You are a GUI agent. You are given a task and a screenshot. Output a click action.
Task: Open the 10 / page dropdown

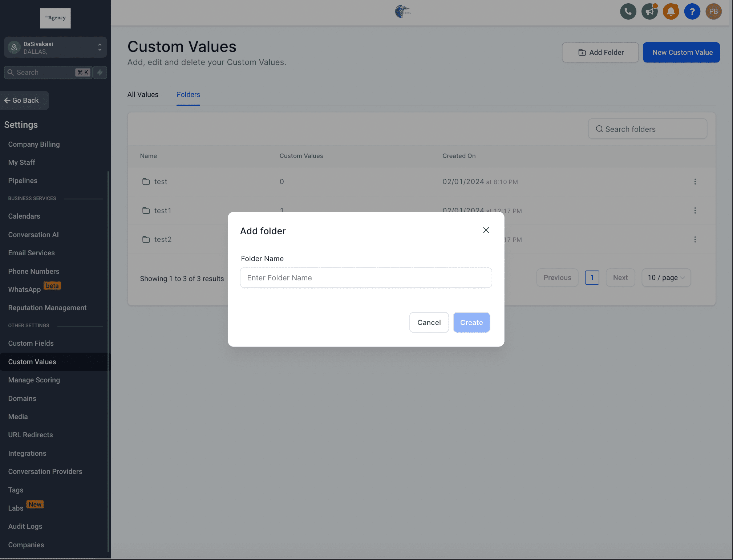[666, 278]
